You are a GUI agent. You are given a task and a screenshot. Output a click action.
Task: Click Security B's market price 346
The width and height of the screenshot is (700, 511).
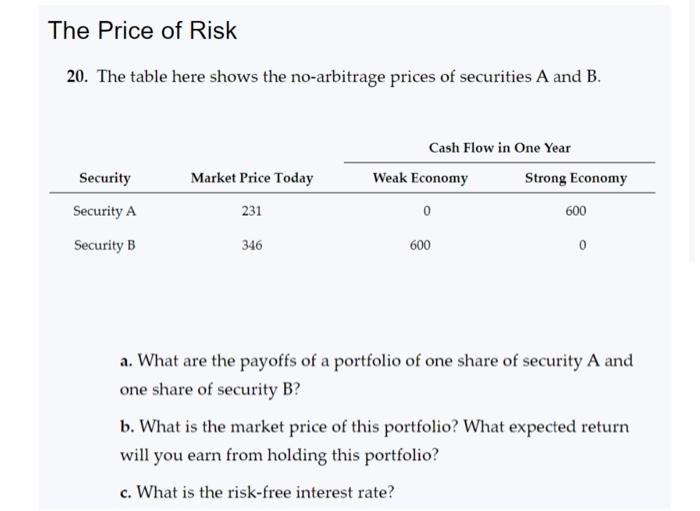point(252,245)
